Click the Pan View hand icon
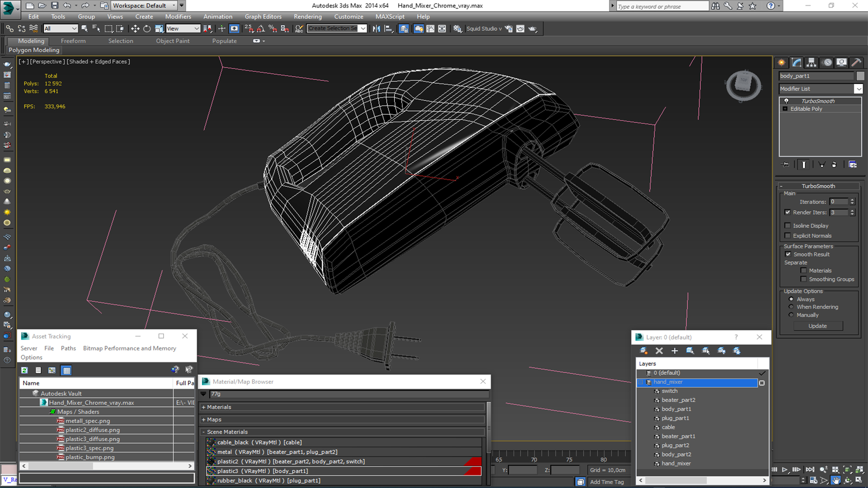The height and width of the screenshot is (488, 868). click(836, 481)
